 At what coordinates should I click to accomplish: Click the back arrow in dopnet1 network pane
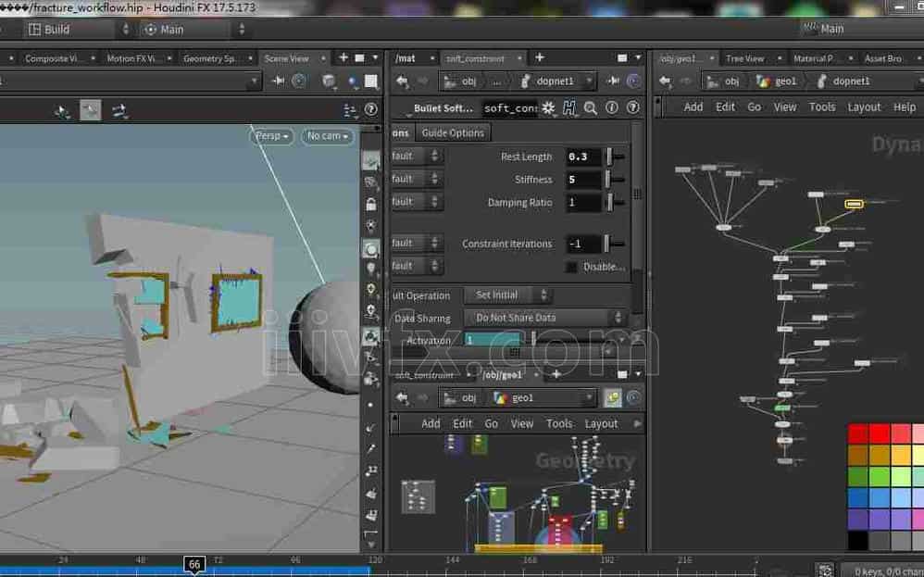pos(665,82)
